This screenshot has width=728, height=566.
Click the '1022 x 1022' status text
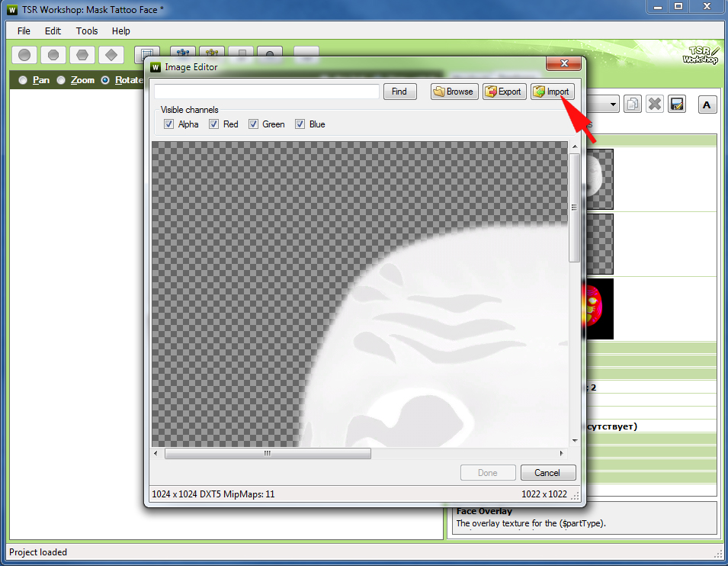click(x=544, y=494)
